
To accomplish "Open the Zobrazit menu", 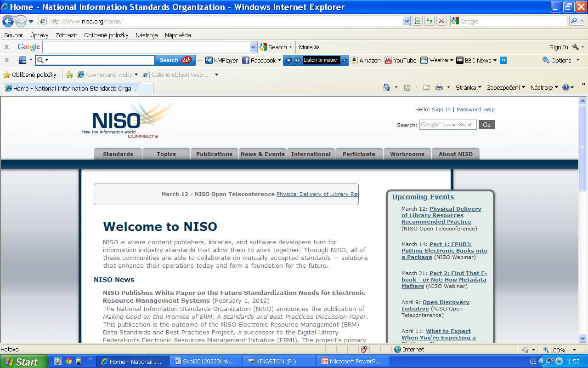I will (x=67, y=35).
